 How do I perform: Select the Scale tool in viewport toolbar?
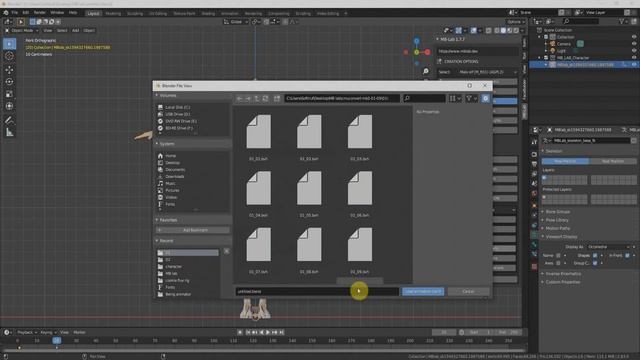click(9, 94)
